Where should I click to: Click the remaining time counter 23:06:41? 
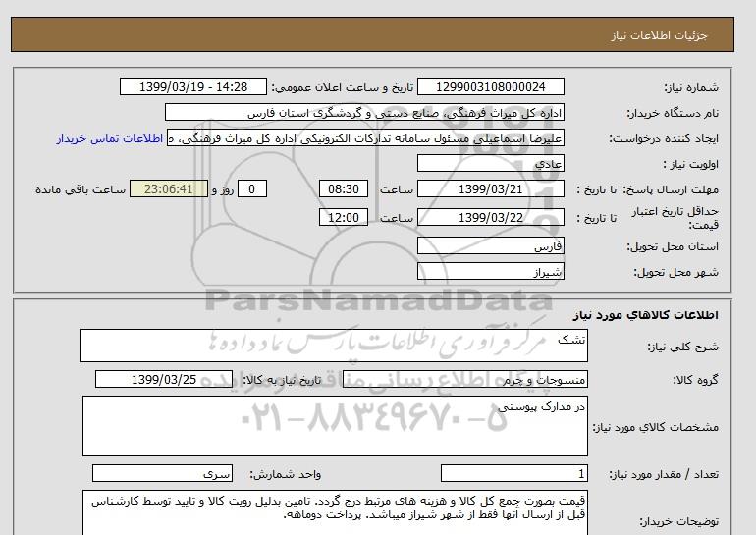pyautogui.click(x=169, y=188)
